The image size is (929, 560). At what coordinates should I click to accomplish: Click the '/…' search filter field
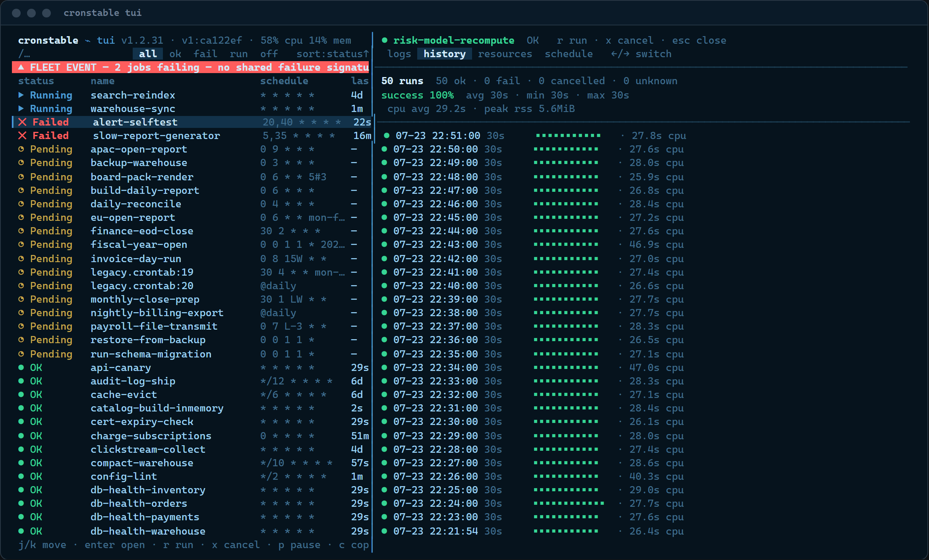pos(24,54)
